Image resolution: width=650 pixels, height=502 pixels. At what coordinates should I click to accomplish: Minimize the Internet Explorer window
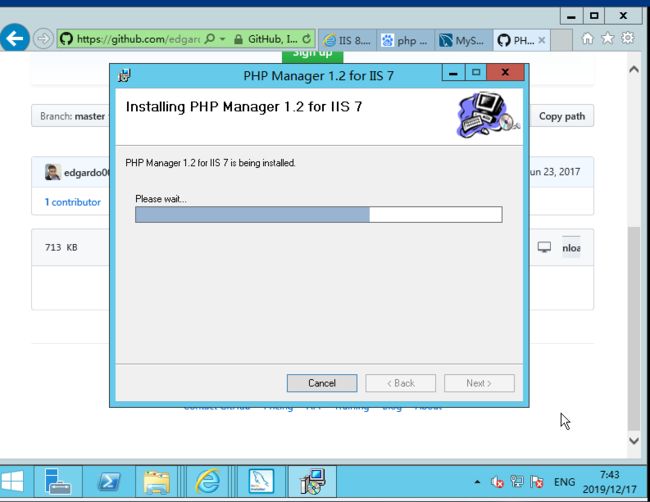point(571,16)
